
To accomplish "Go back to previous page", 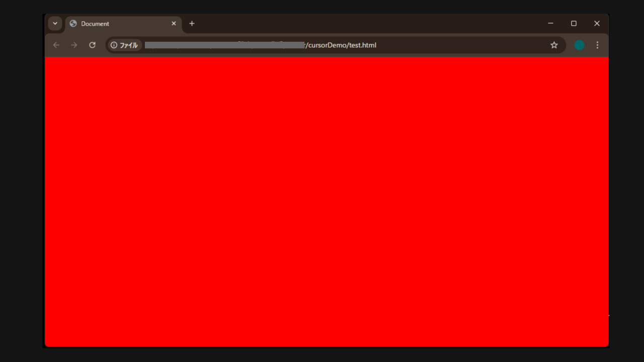I will (x=56, y=45).
